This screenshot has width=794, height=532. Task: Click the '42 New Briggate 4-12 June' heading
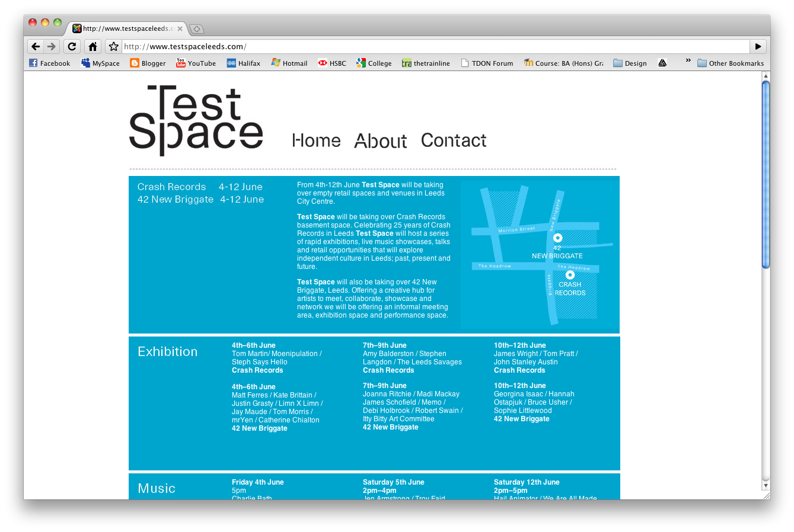tap(200, 200)
